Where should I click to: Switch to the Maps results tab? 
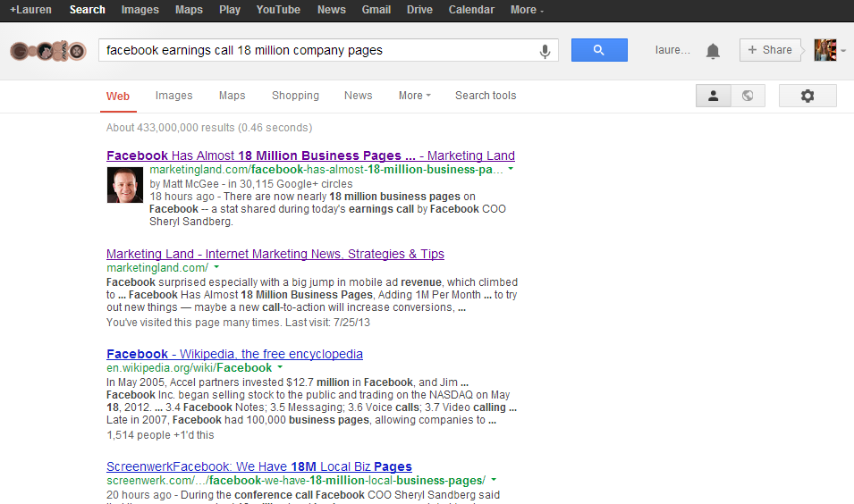click(x=232, y=96)
